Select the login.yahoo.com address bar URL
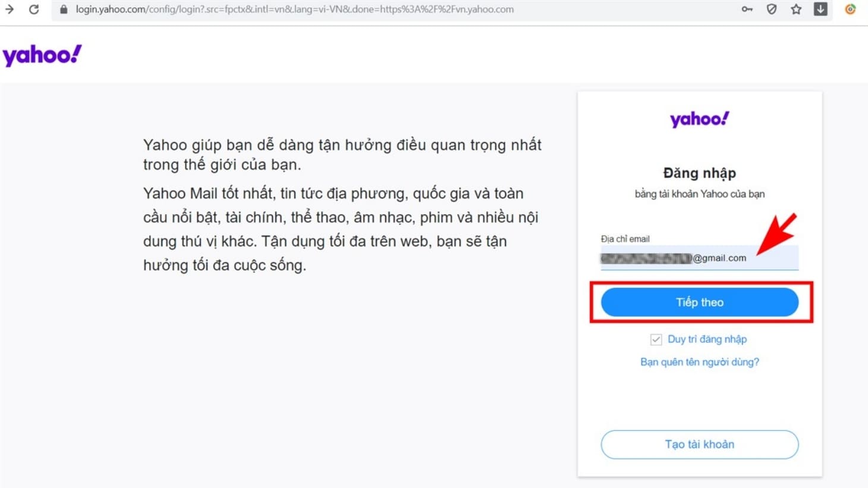The height and width of the screenshot is (488, 868). point(294,9)
